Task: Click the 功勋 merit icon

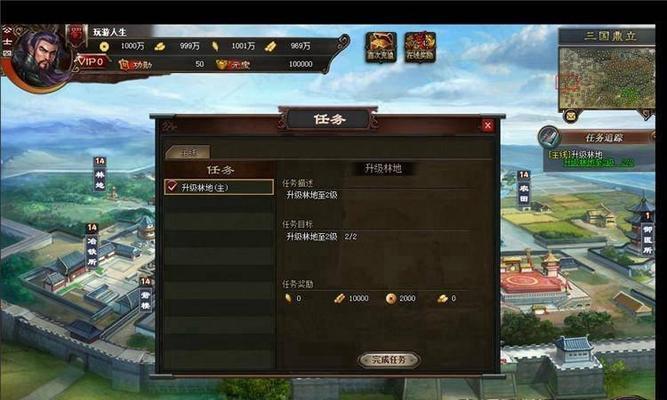Action: click(x=124, y=65)
